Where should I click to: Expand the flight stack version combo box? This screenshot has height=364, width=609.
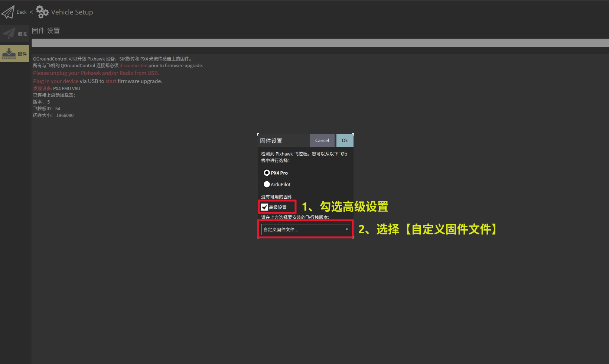304,230
